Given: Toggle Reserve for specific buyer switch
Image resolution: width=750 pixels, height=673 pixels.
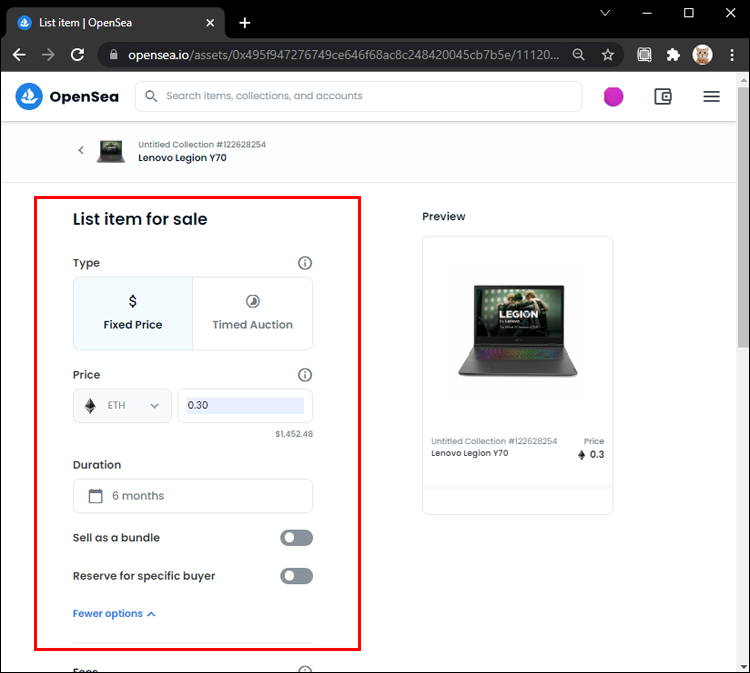Looking at the screenshot, I should click(x=297, y=576).
